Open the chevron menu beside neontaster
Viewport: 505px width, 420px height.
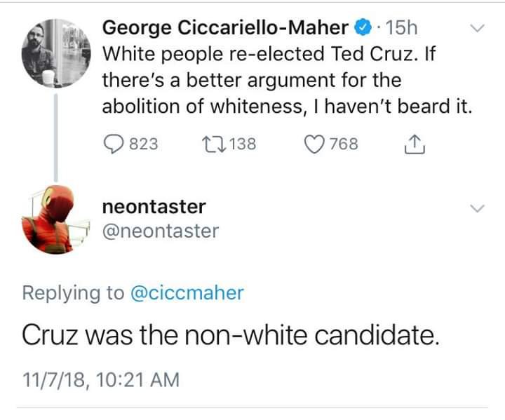tap(477, 208)
